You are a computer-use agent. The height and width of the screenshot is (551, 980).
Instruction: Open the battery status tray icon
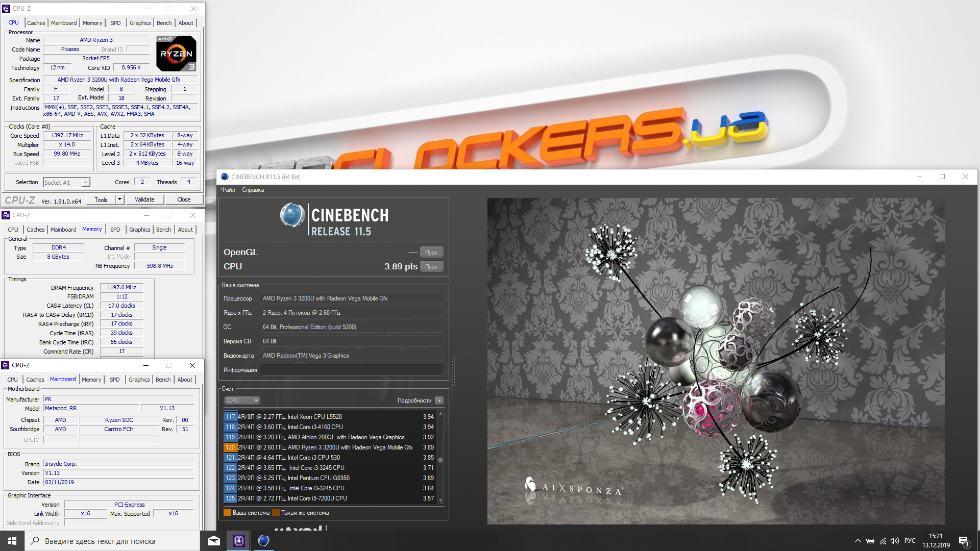point(870,541)
